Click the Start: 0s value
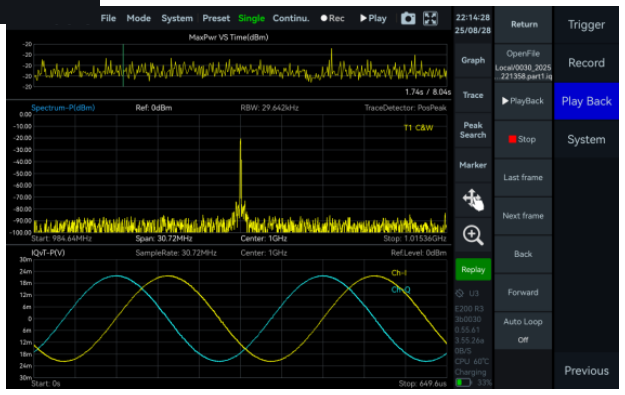 click(x=46, y=384)
